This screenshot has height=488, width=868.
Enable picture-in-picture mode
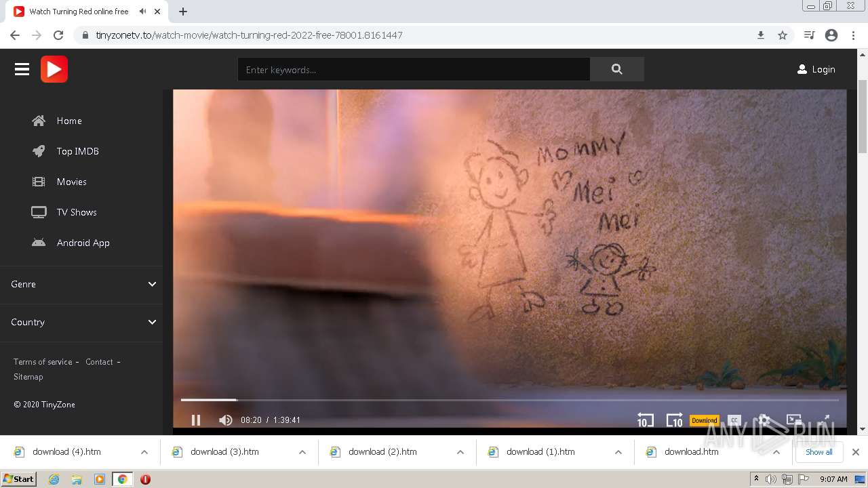pyautogui.click(x=794, y=420)
